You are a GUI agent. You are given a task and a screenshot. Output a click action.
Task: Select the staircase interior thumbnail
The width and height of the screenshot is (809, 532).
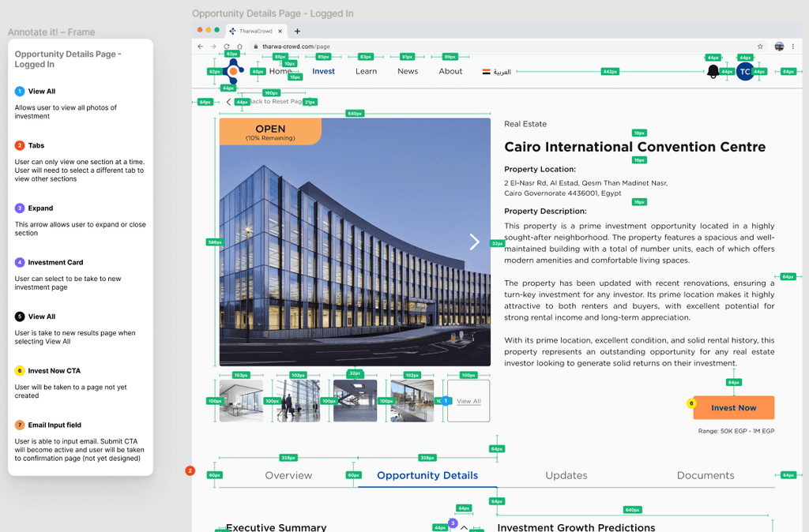point(355,401)
